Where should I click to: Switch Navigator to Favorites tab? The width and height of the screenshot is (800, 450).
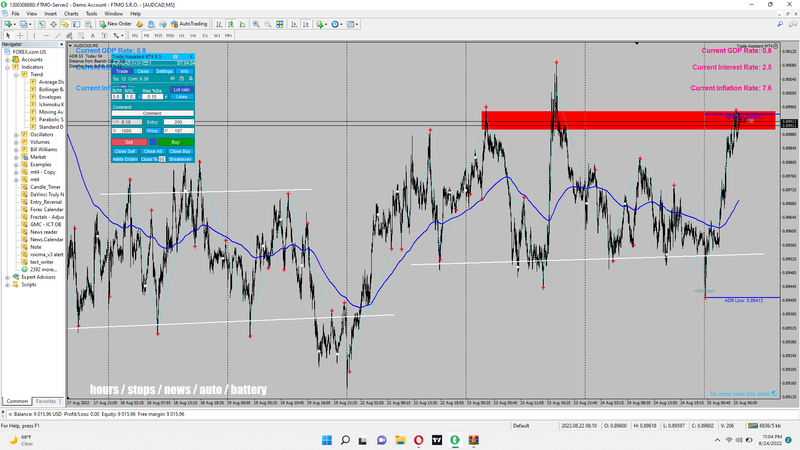(45, 402)
